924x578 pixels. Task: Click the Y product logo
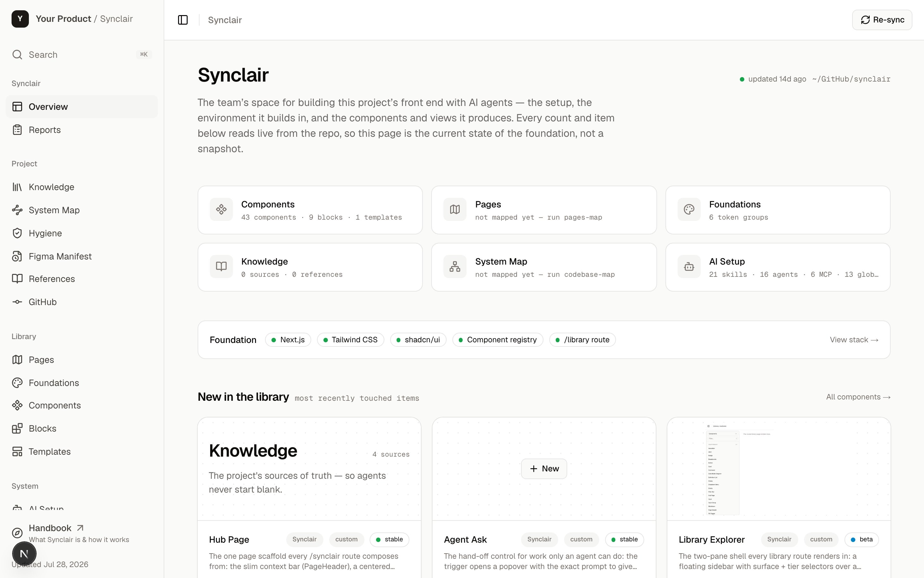[20, 19]
